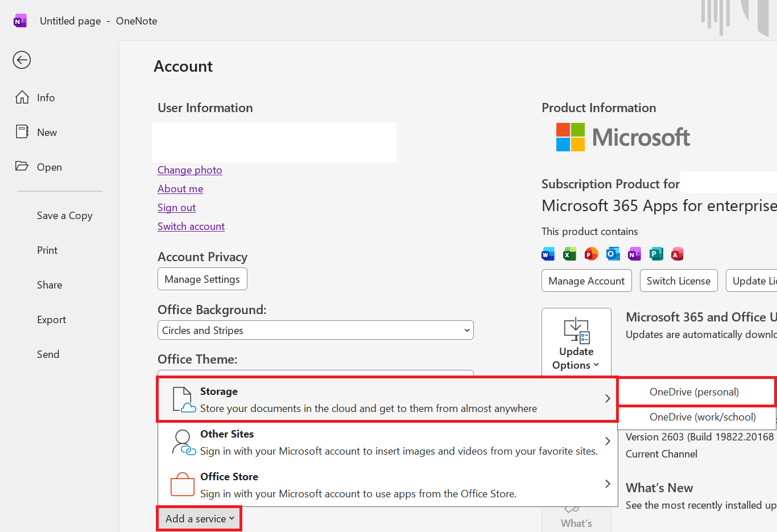777x532 pixels.
Task: Click the Manage Settings button
Action: point(202,279)
